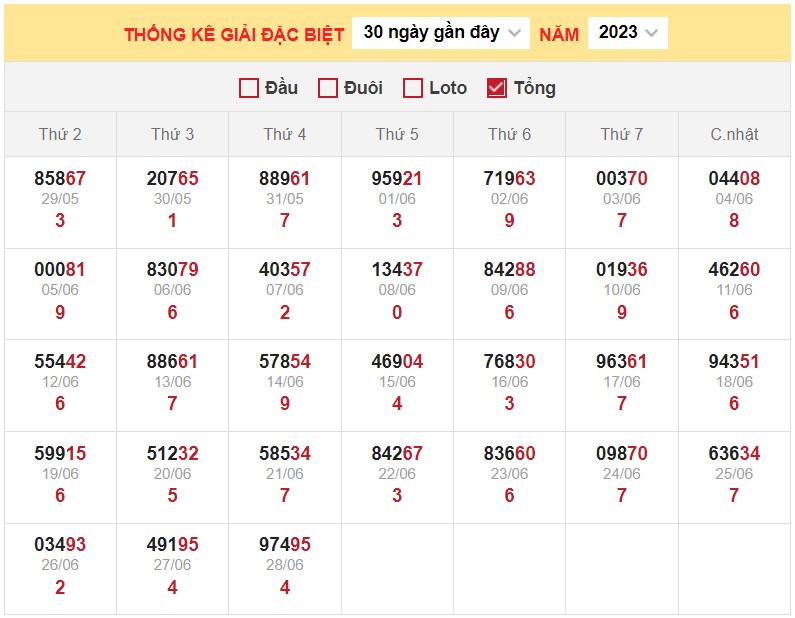Click the 13437 result for 08/06
This screenshot has width=795, height=618.
click(x=397, y=270)
